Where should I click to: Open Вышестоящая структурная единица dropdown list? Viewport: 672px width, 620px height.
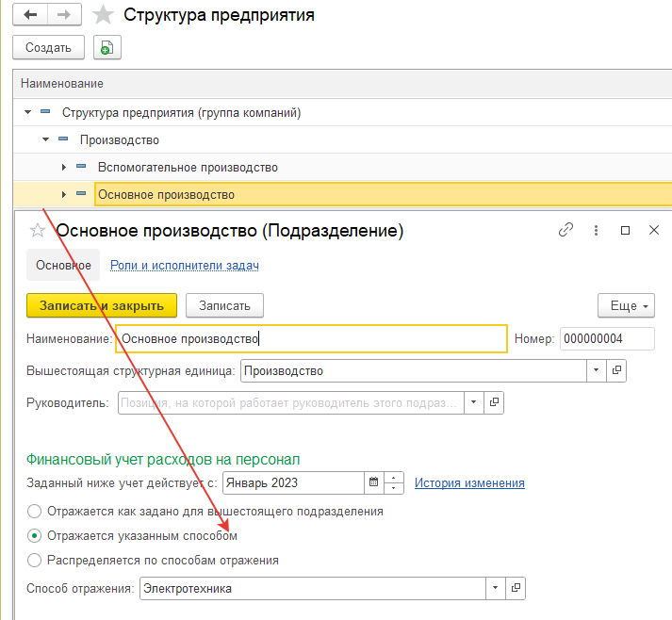click(x=597, y=370)
